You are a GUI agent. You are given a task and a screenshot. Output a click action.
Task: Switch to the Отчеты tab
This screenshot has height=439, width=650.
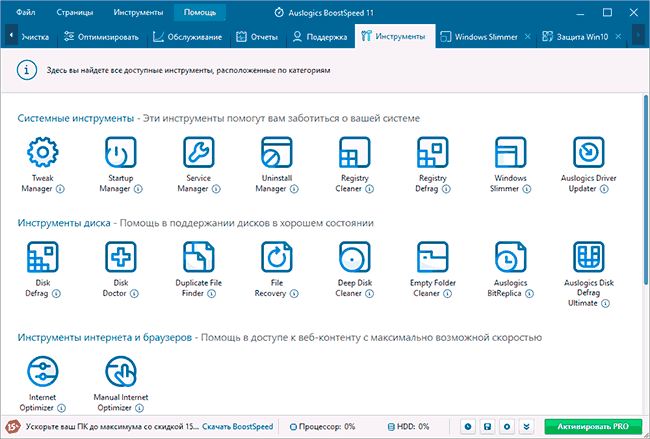[257, 37]
